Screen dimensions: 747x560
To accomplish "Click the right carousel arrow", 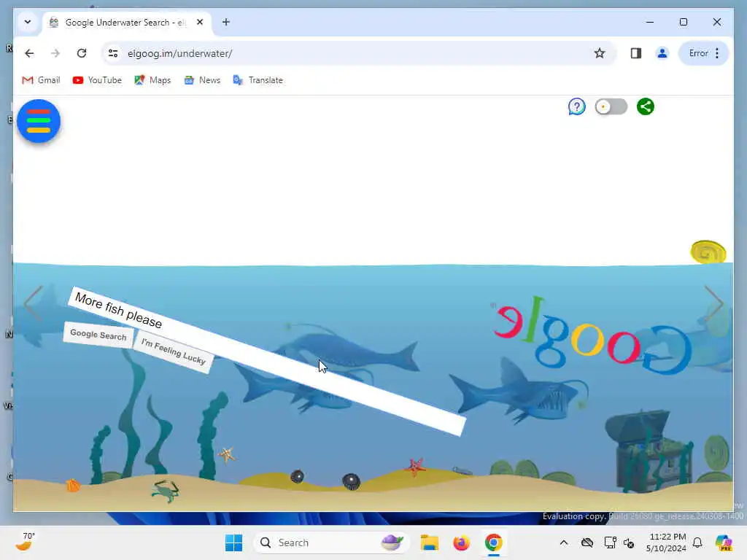I will tap(713, 304).
